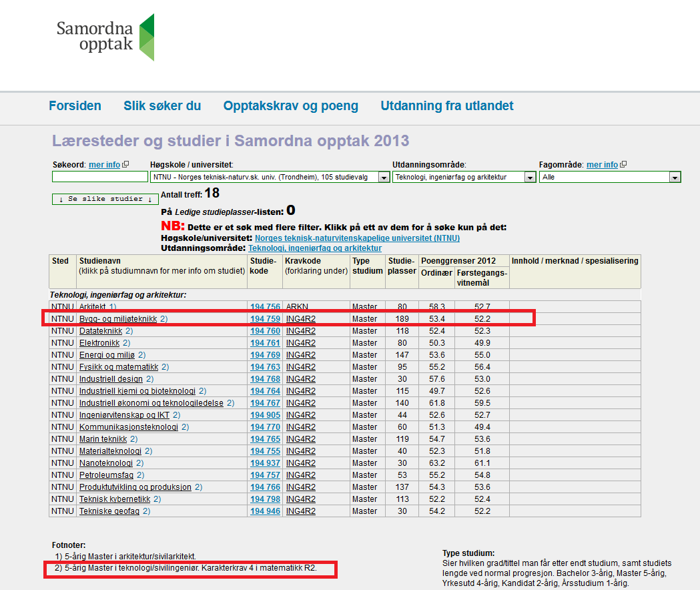Click the Samordna opptak logo

(x=105, y=37)
